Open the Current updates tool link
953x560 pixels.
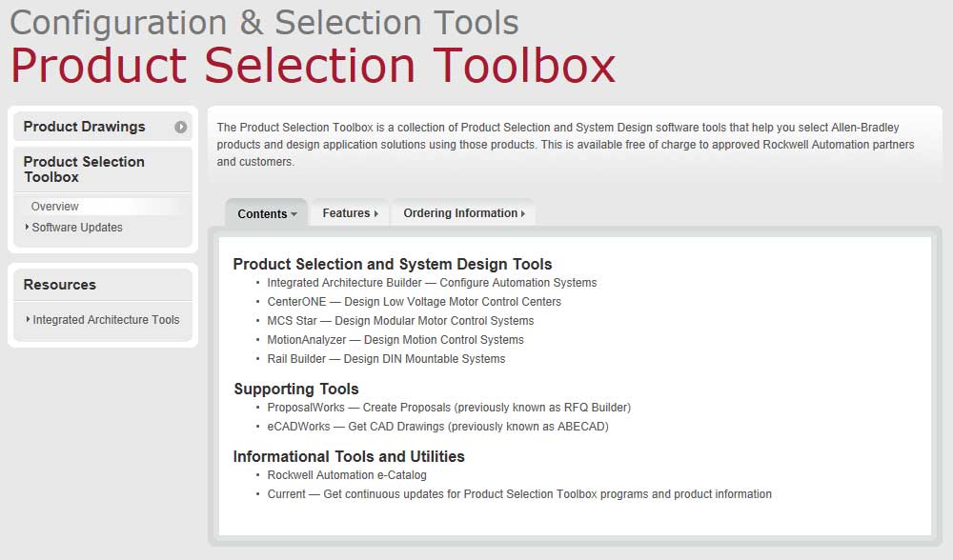point(518,494)
